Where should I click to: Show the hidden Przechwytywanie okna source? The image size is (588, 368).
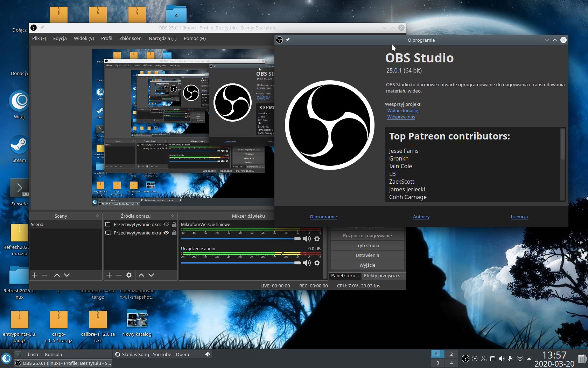pos(166,224)
